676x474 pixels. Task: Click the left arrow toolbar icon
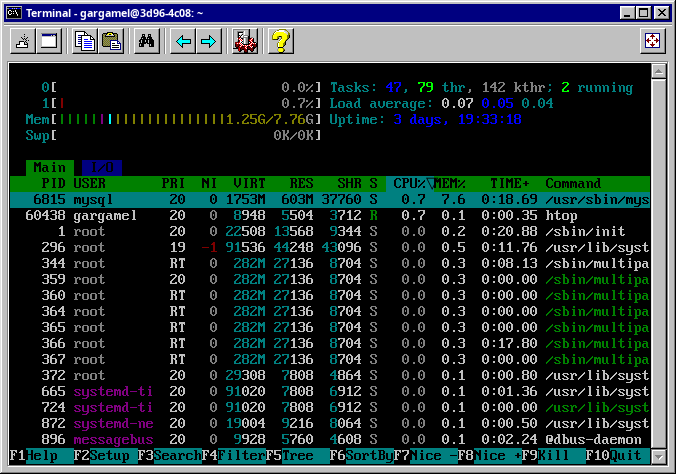tap(183, 41)
